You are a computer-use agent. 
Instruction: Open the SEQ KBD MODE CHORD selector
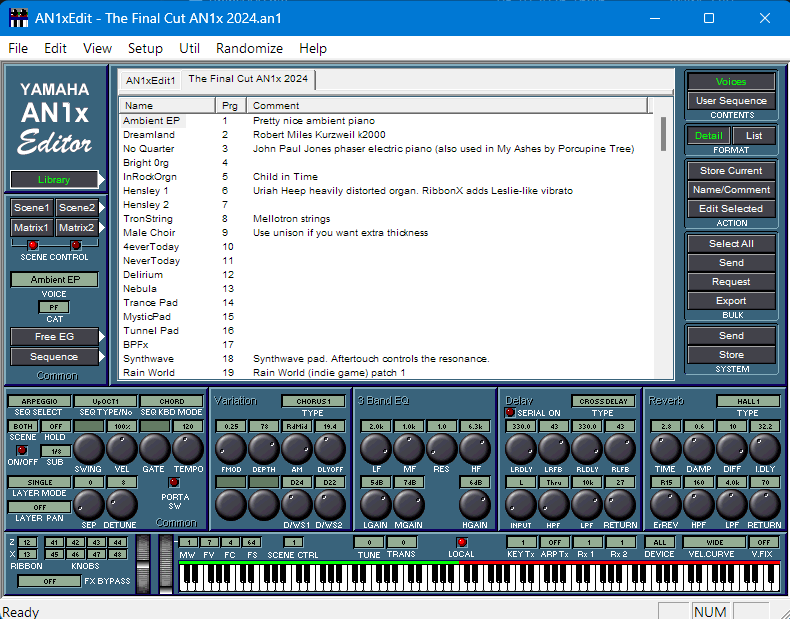pyautogui.click(x=171, y=401)
